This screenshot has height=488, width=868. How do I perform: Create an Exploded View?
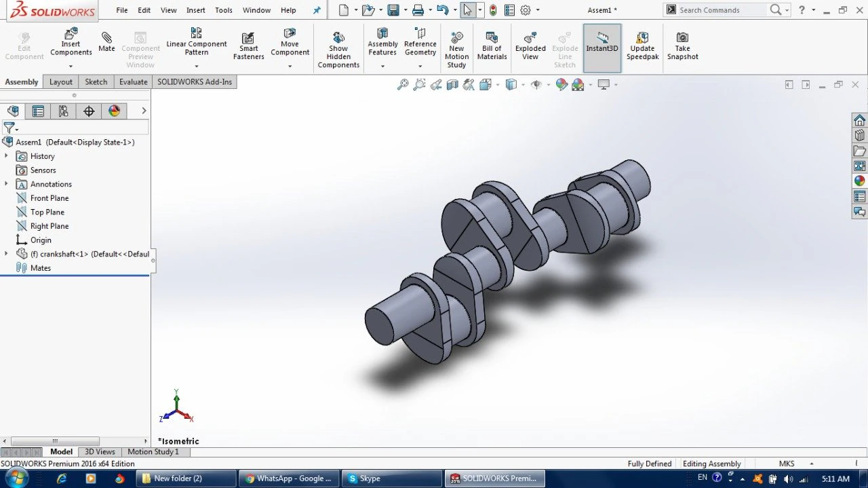530,45
